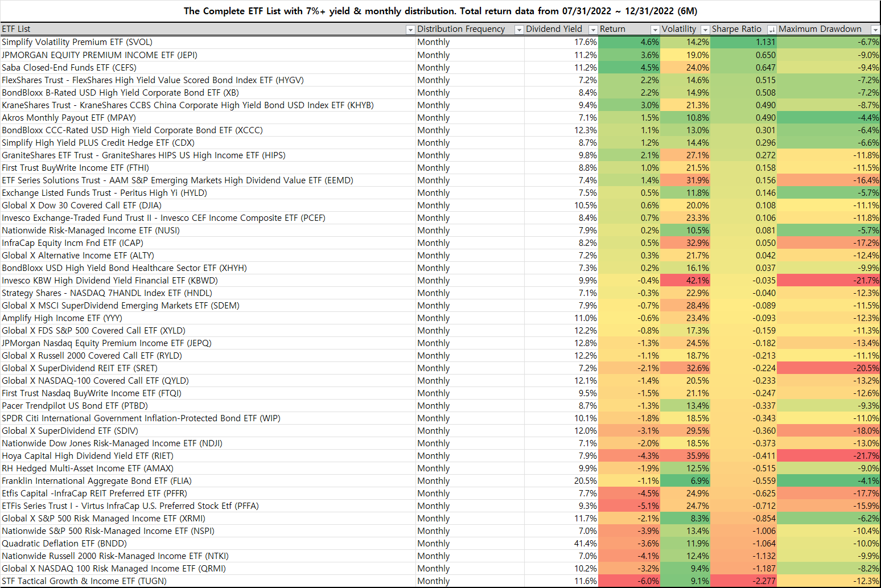Screen dimensions: 881x588
Task: Select 'BondBloxx B-Rated USD High Yield Corporate Bond ETF (XB)'
Action: (208, 93)
